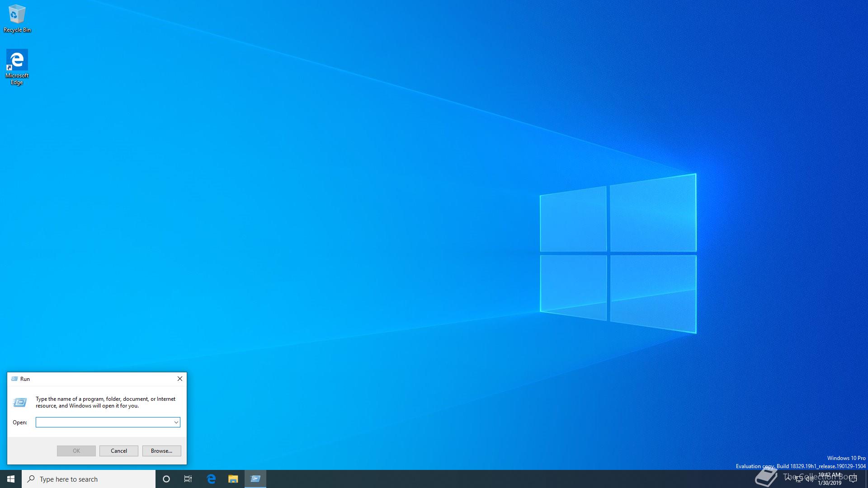Open the Action Center notification icon

click(853, 479)
